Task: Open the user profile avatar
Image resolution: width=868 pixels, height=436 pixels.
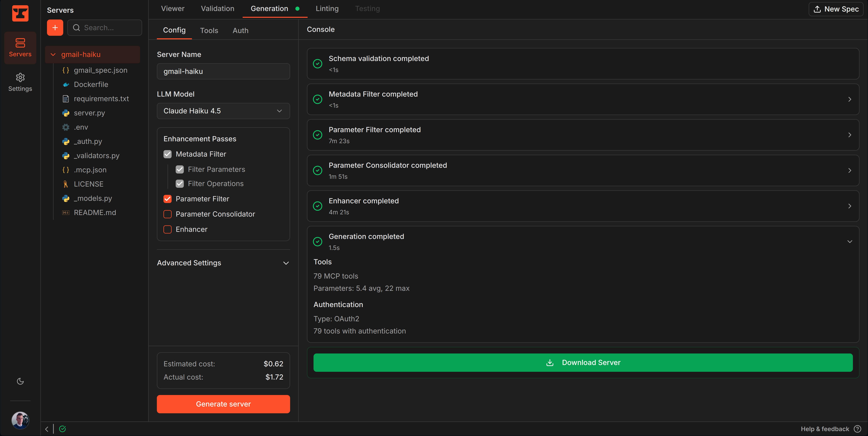Action: tap(20, 420)
